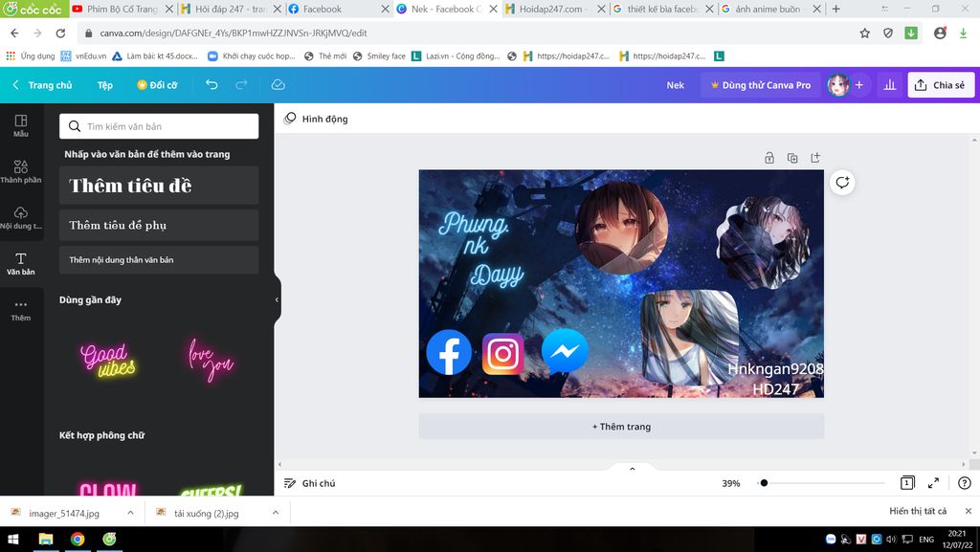
Task: Reload the browser page
Action: pyautogui.click(x=60, y=33)
